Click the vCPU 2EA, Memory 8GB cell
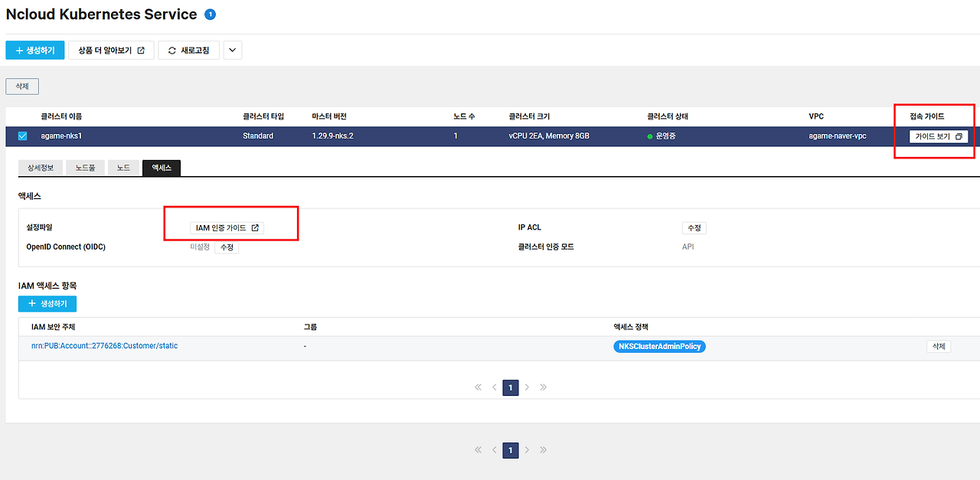This screenshot has width=980, height=480. tap(549, 136)
